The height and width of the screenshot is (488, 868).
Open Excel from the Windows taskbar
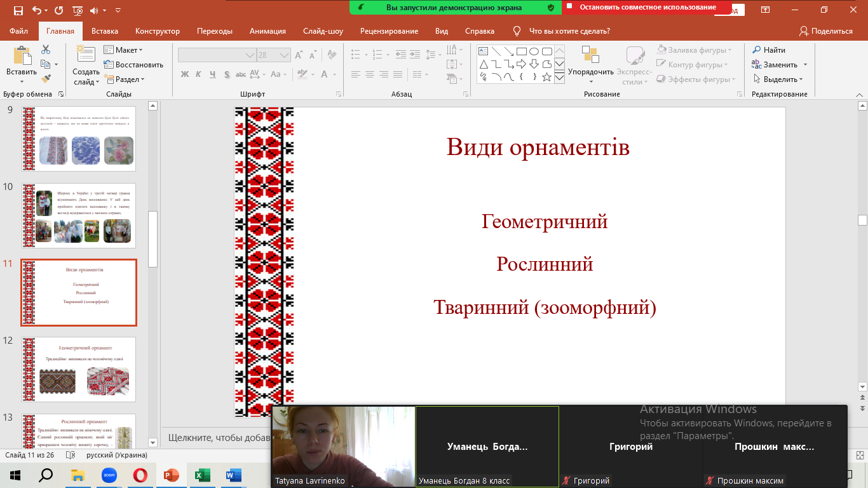pyautogui.click(x=202, y=475)
